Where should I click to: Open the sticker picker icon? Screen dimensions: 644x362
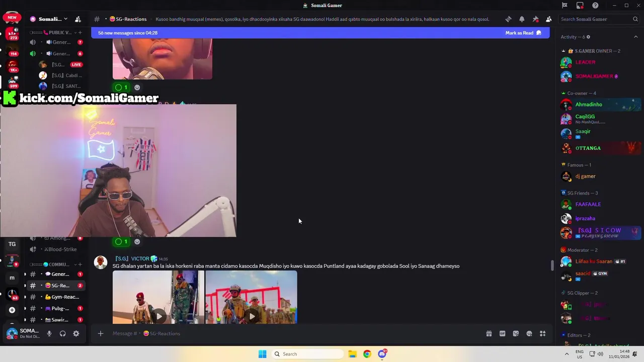[516, 333]
